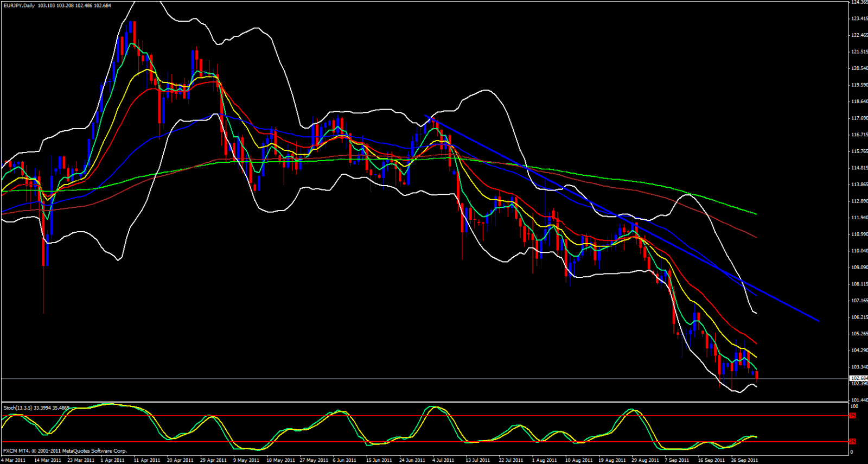Screen dimensions: 868x464
Task: Click the 110.990 price scale label
Action: [859, 234]
